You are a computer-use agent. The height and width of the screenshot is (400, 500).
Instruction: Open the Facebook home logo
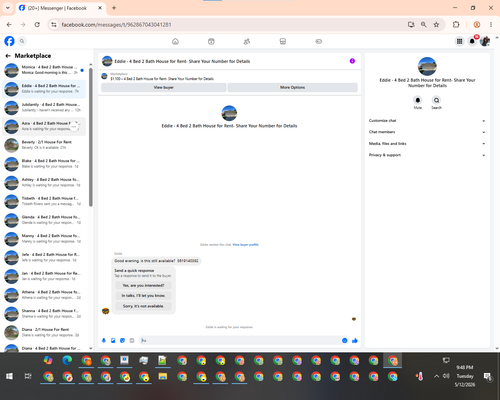[9, 41]
